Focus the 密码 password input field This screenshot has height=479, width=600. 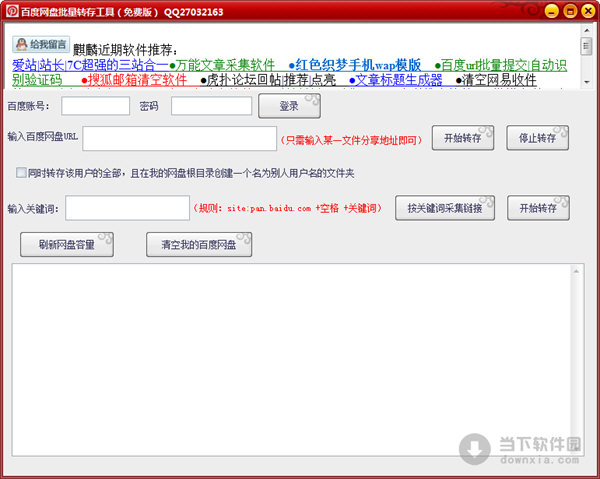click(x=211, y=106)
